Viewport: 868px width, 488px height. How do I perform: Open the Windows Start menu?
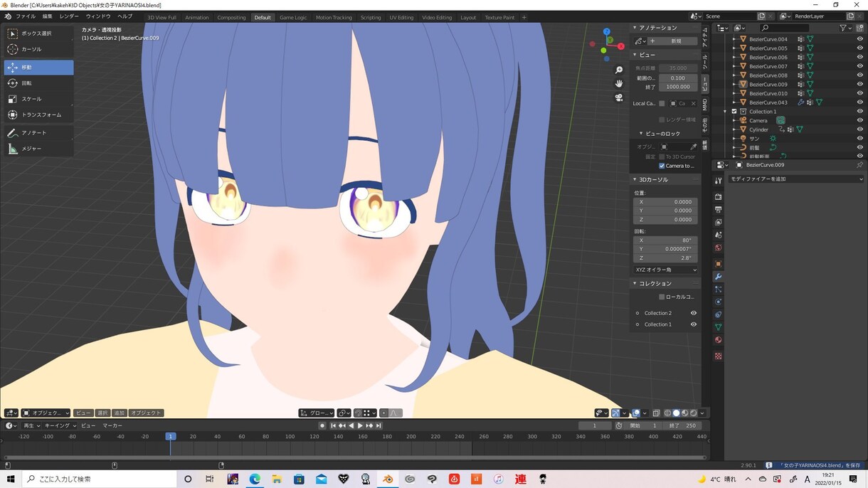point(11,479)
